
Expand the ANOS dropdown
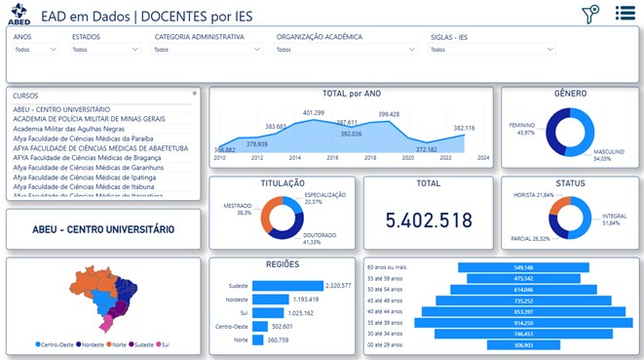pyautogui.click(x=36, y=50)
